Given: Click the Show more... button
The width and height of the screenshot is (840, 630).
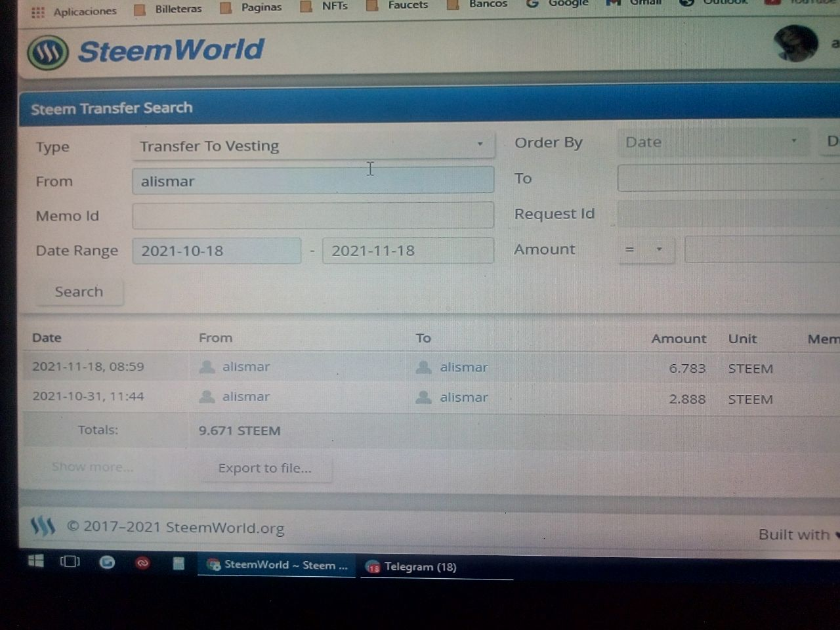Looking at the screenshot, I should (93, 467).
